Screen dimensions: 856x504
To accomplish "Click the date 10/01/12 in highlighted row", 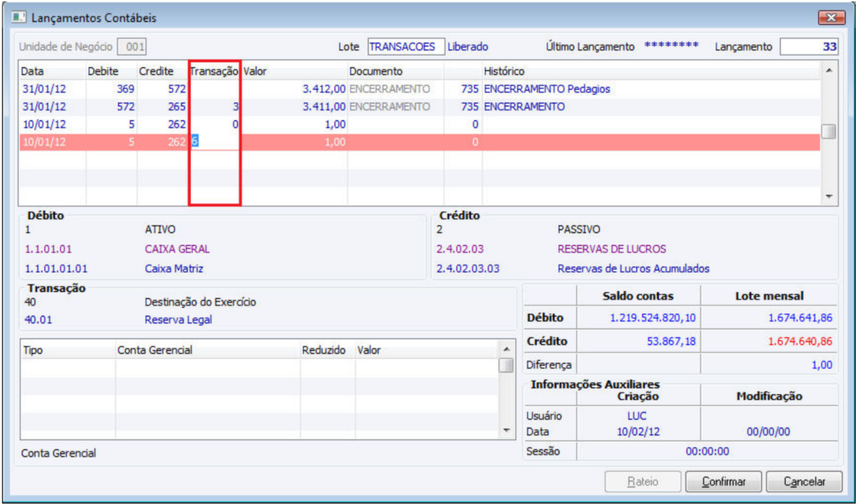I will click(x=45, y=141).
